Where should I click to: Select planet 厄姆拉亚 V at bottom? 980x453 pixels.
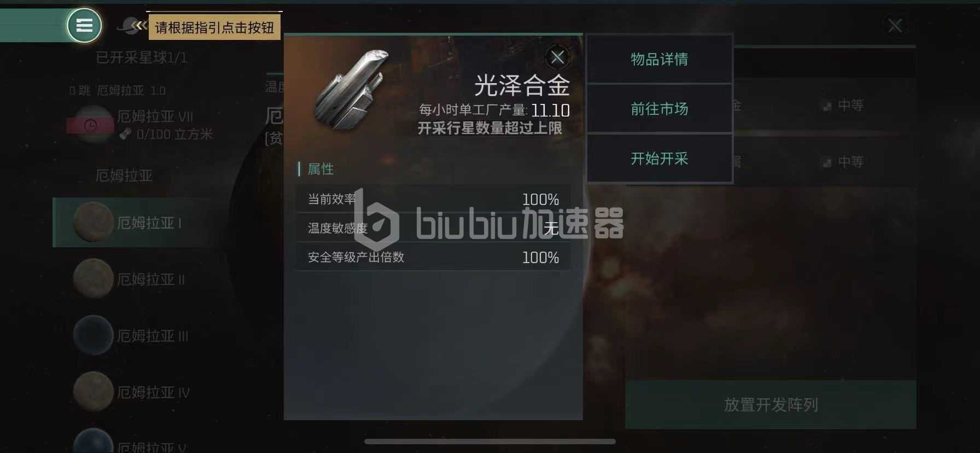click(x=93, y=442)
